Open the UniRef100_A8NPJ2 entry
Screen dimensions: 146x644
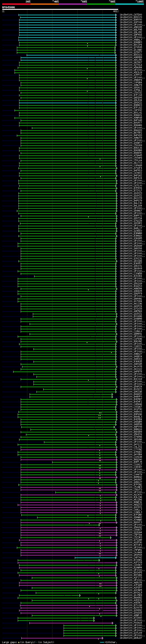coord(131,615)
